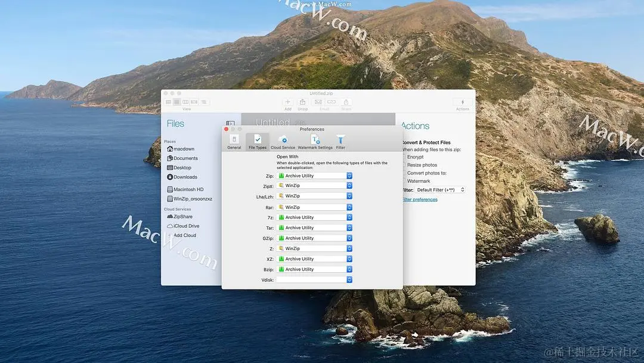Click the Open With heading text
The width and height of the screenshot is (644, 363).
click(287, 156)
